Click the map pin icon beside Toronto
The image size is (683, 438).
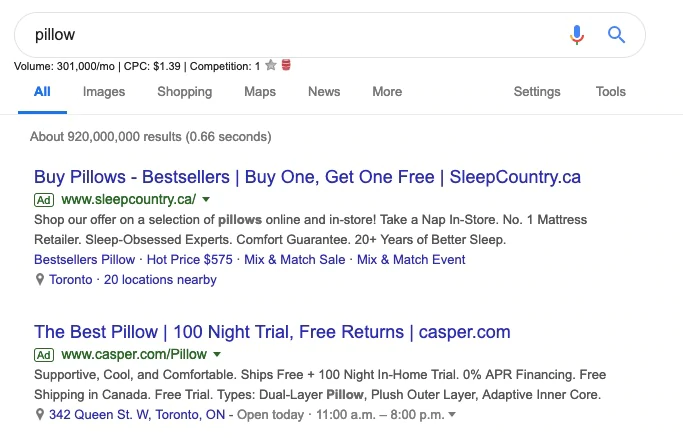(40, 280)
